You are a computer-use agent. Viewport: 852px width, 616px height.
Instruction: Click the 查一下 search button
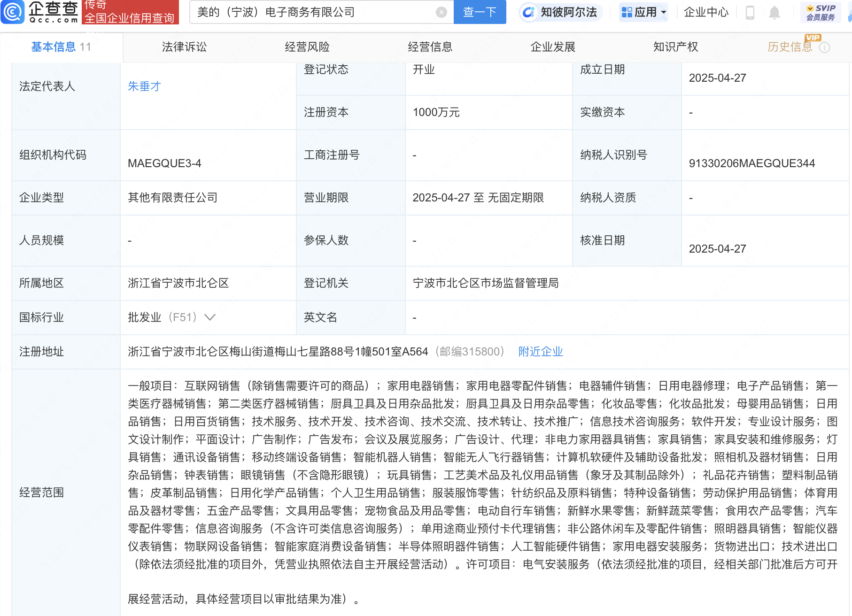(x=480, y=12)
